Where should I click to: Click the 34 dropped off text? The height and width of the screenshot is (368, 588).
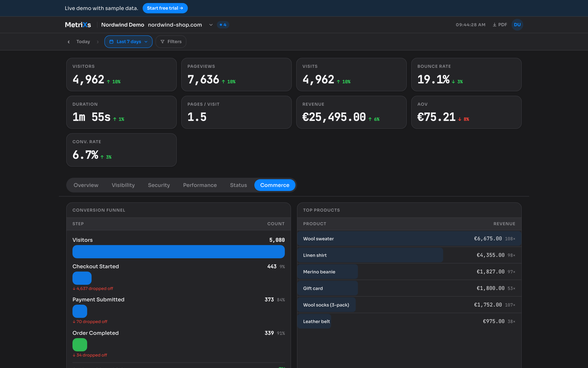tap(90, 355)
